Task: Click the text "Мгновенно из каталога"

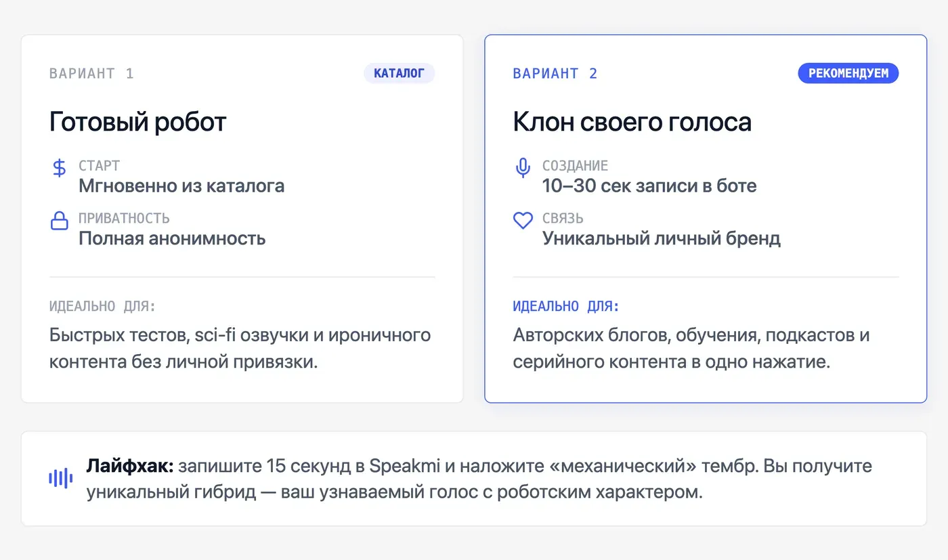Action: click(x=181, y=186)
